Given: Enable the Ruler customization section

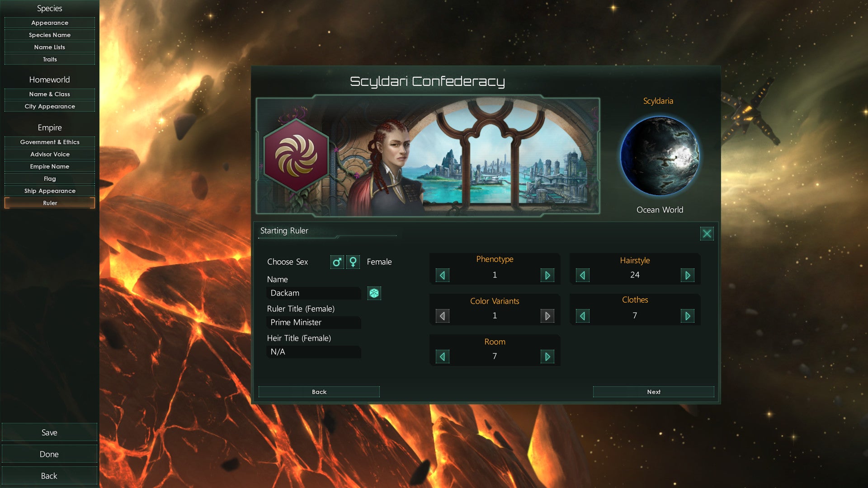Looking at the screenshot, I should (49, 202).
